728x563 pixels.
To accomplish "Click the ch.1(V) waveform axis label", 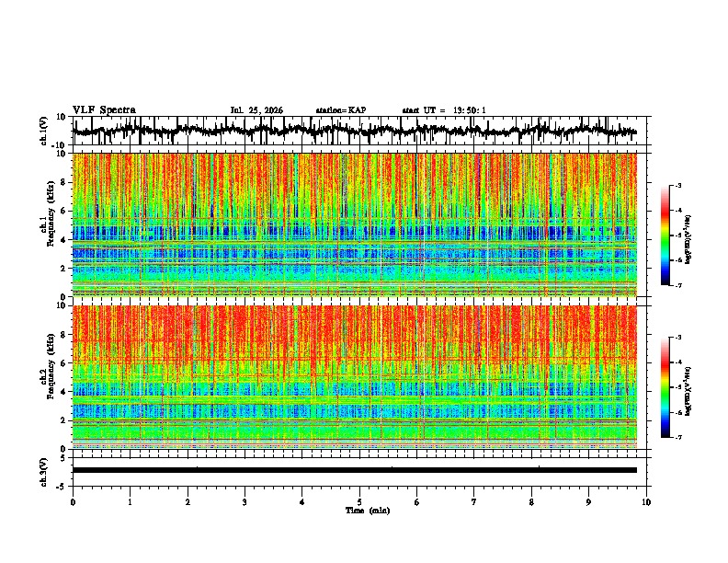I will [x=44, y=131].
